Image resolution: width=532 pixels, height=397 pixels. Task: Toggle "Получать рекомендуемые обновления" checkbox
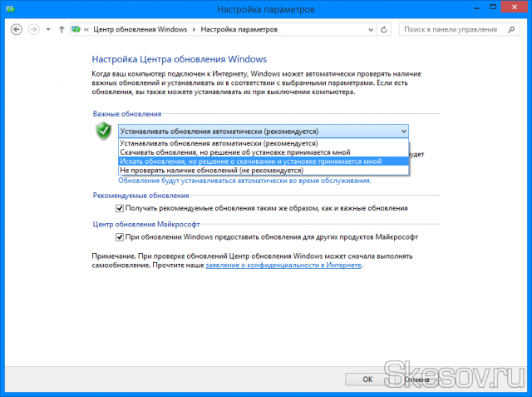[120, 207]
